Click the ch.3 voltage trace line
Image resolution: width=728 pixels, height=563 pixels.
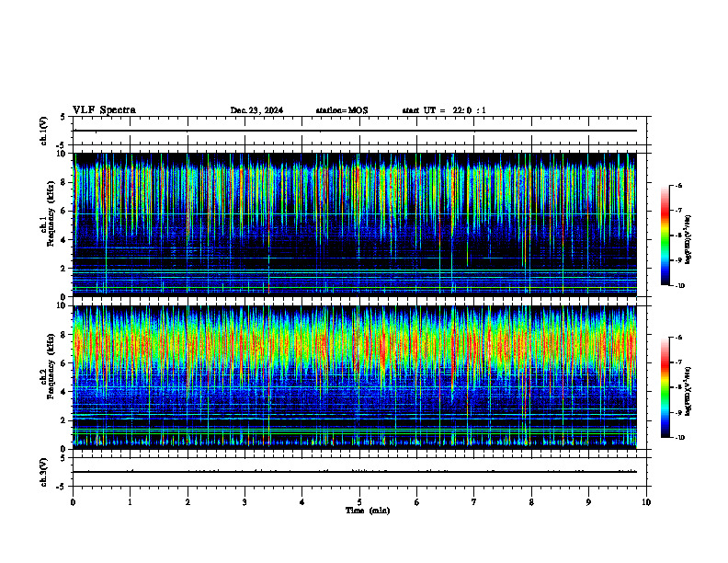(354, 472)
